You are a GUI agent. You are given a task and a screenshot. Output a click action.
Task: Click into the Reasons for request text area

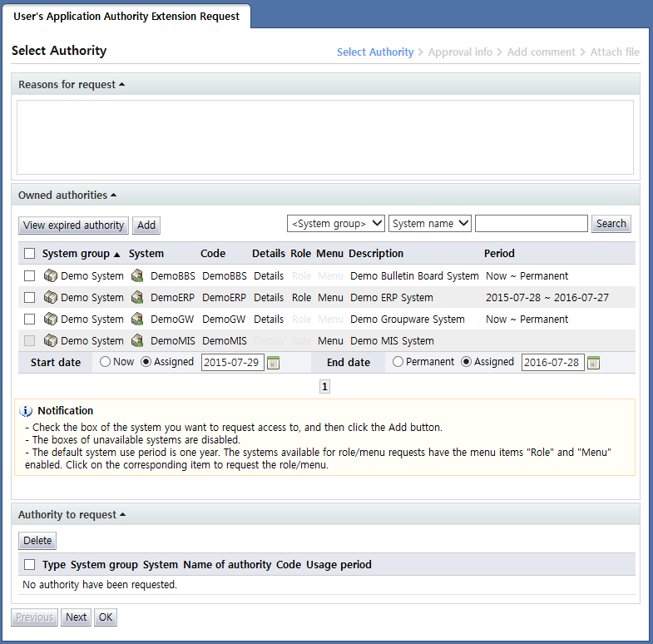coord(325,137)
